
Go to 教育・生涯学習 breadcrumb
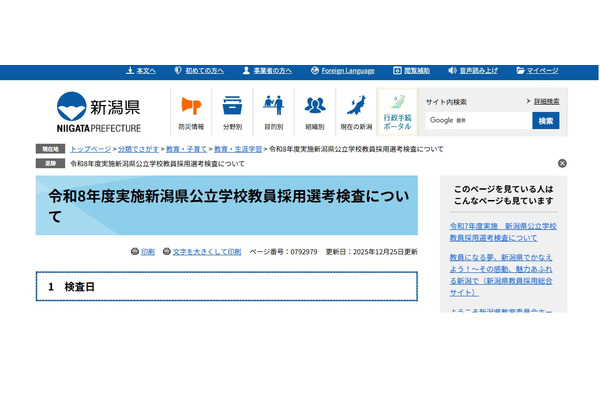tap(238, 149)
